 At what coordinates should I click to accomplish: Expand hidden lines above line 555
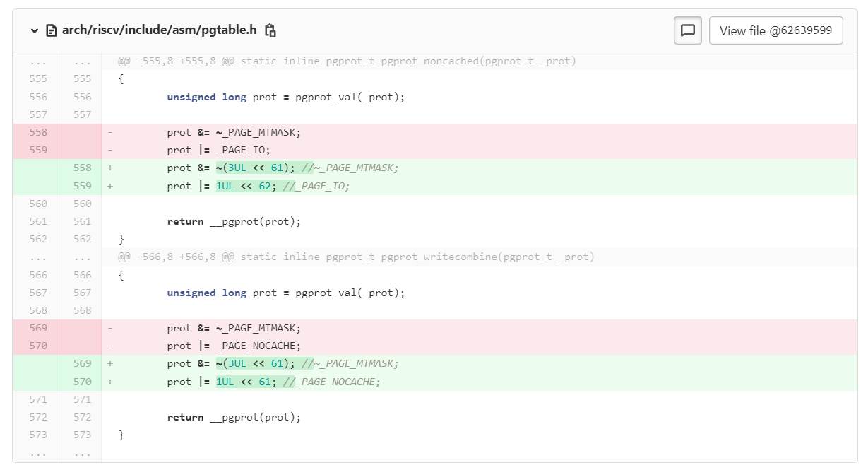[39, 61]
